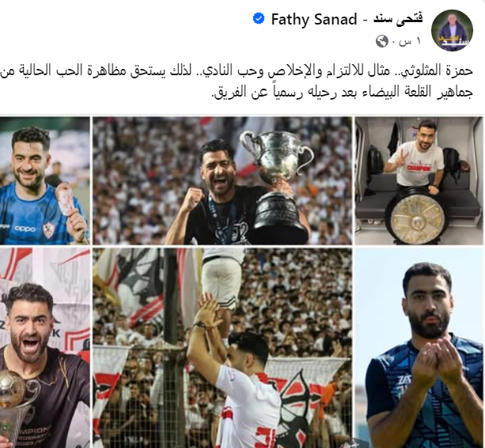Open Fathy Sanad profile picture

tap(452, 30)
